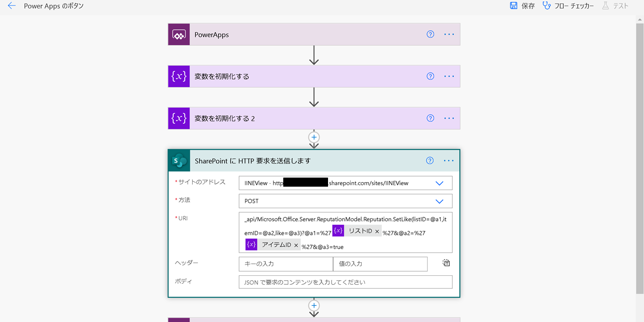
Task: Click the 変数を初期化する 2 variable icon
Action: [x=179, y=118]
